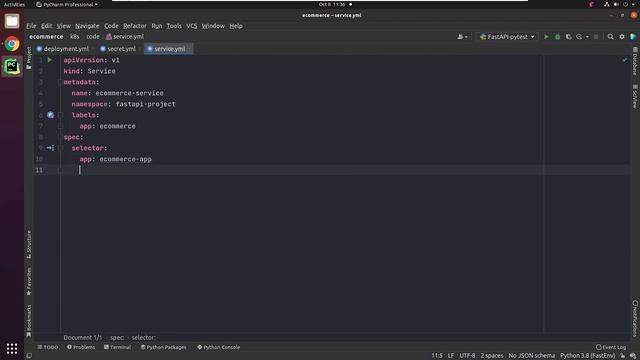The image size is (640, 360).
Task: Switch to deployment.yml tab
Action: point(66,49)
